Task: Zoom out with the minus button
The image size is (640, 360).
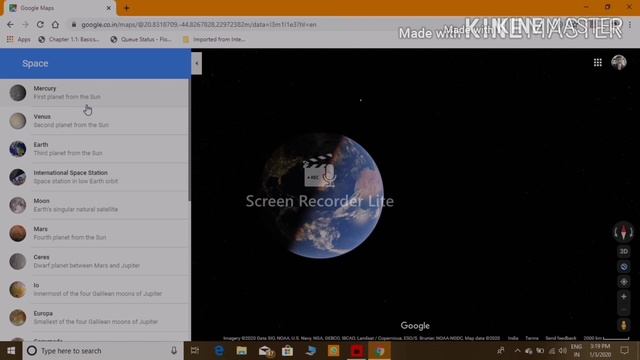Action: [x=624, y=309]
